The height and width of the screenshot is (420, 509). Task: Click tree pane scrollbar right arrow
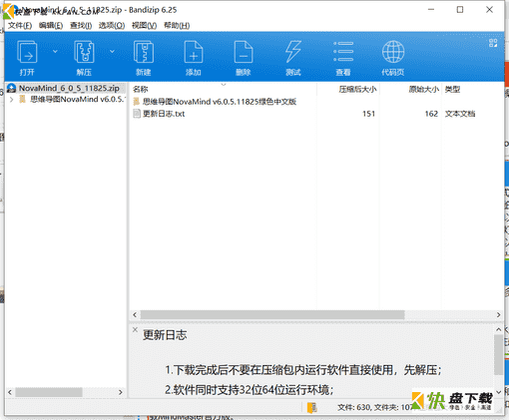pos(121,392)
